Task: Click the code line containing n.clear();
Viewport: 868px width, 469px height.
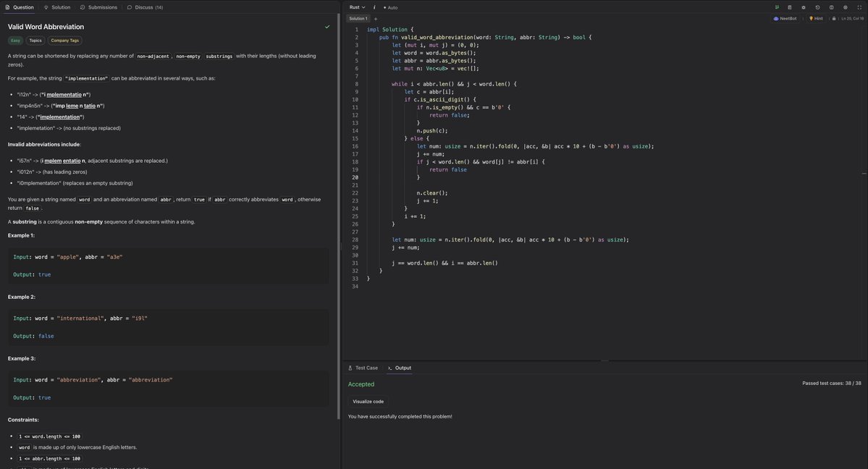Action: [x=432, y=193]
